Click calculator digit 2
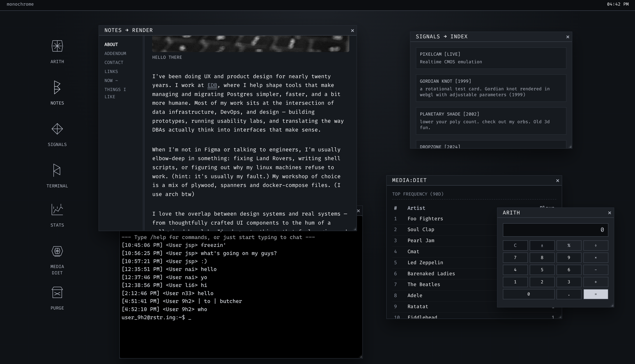The image size is (635, 364). [542, 282]
